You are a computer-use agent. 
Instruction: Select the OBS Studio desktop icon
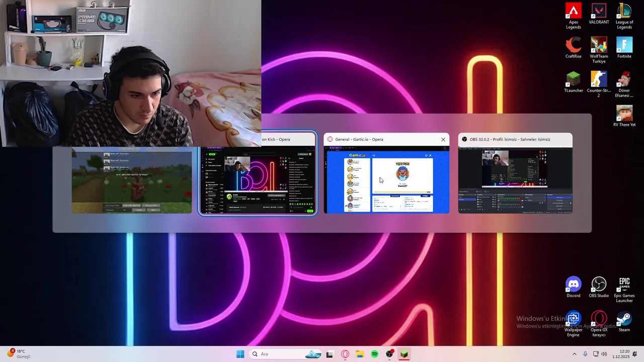(x=599, y=287)
